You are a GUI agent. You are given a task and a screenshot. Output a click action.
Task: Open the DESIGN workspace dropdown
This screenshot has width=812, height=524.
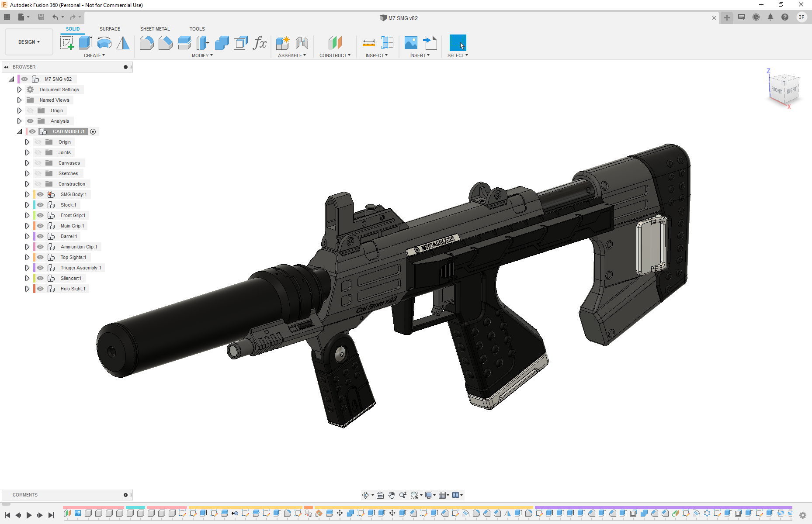click(29, 42)
